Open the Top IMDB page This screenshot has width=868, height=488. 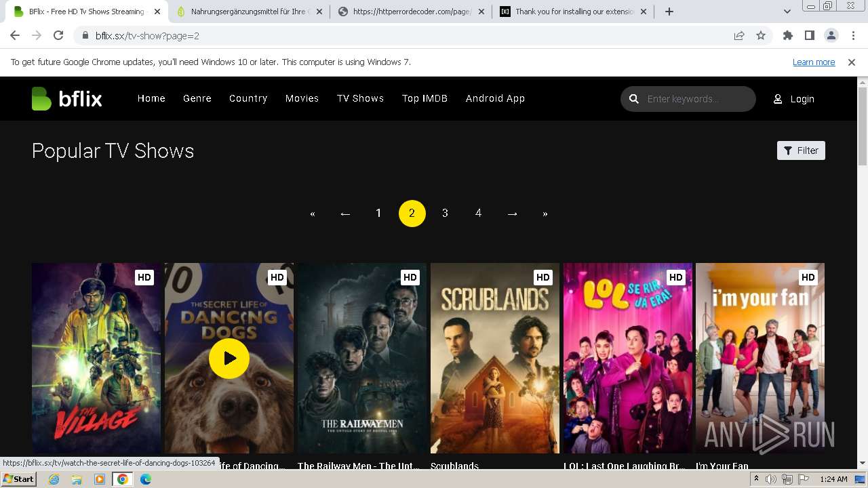[x=425, y=99]
